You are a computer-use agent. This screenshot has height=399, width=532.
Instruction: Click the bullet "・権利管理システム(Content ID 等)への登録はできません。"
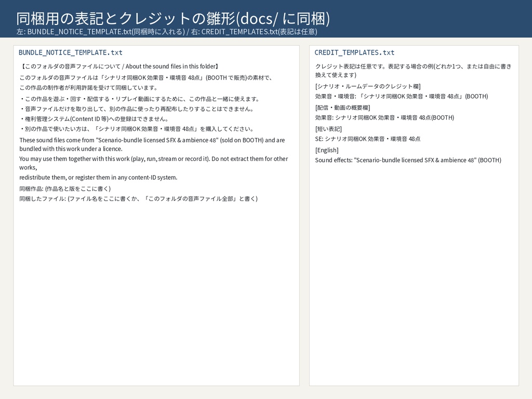coord(95,119)
